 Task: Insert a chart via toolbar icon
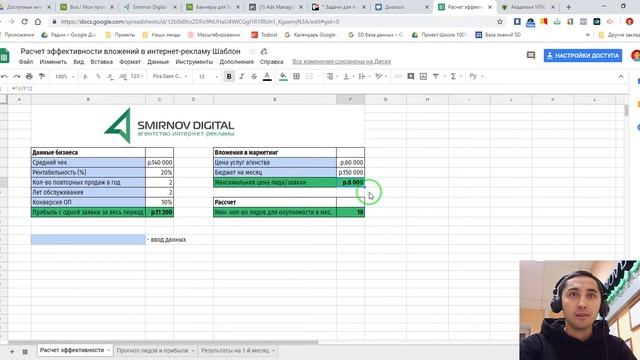[x=423, y=76]
